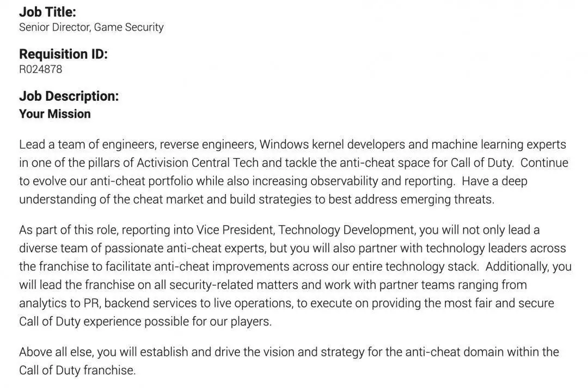Click the "Your Mission" subheading
Image resolution: width=588 pixels, height=388 pixels.
click(54, 114)
